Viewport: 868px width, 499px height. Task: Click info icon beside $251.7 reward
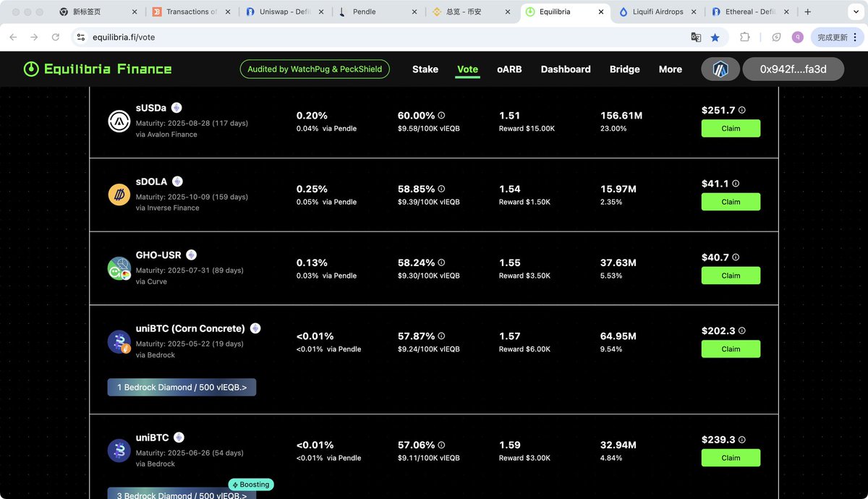pos(741,111)
